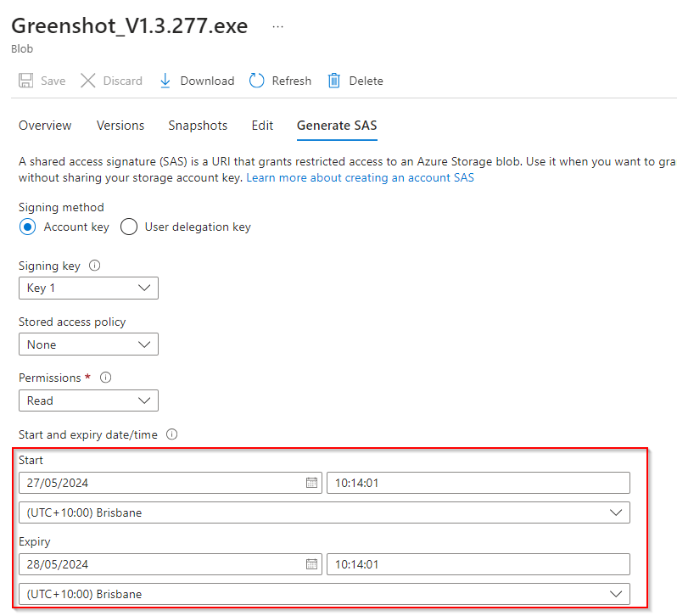
Task: Click the Delete trash can icon
Action: coord(334,81)
